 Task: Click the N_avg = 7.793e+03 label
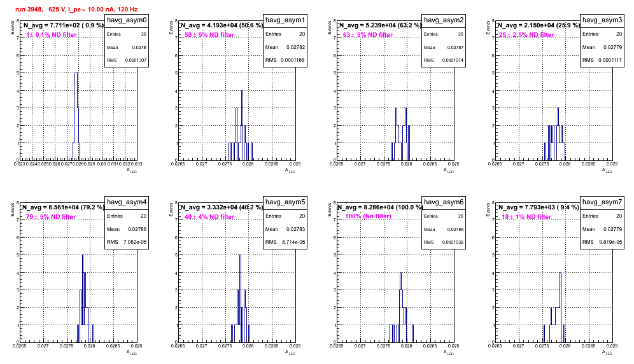pos(539,207)
